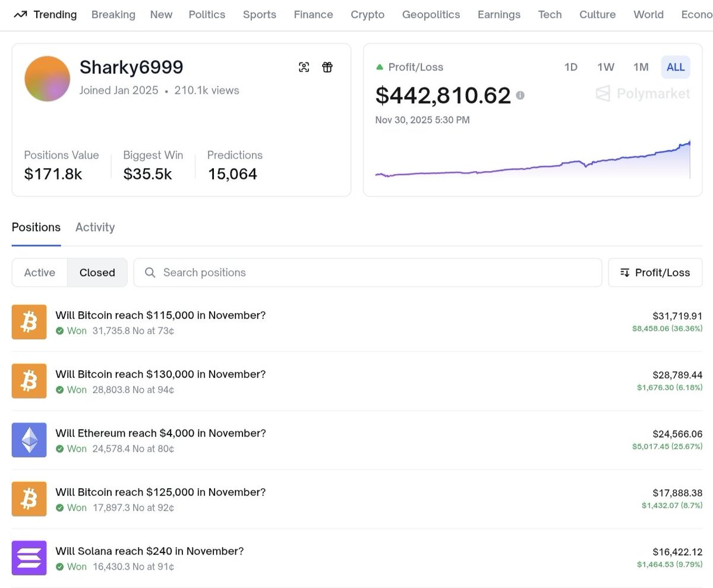Screen dimensions: 713x588
Task: Click the $16,422.12 position value
Action: point(677,552)
